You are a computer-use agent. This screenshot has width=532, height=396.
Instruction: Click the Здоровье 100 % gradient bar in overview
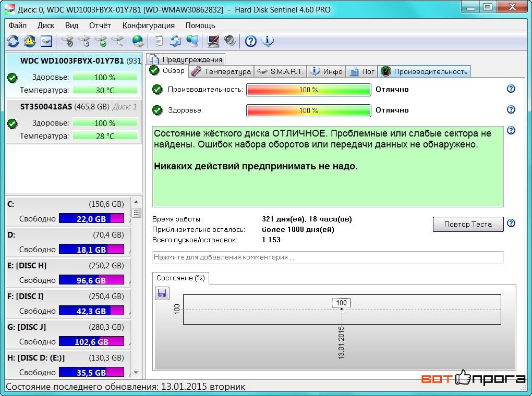click(309, 110)
